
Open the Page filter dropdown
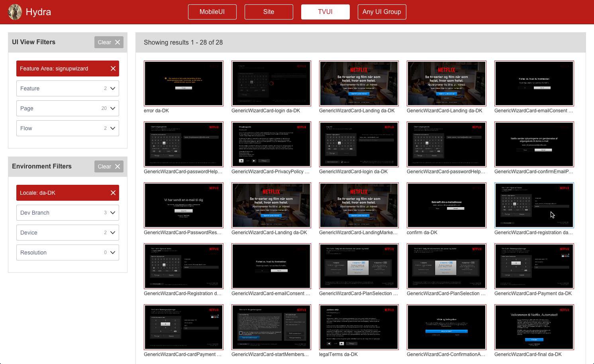tap(68, 108)
